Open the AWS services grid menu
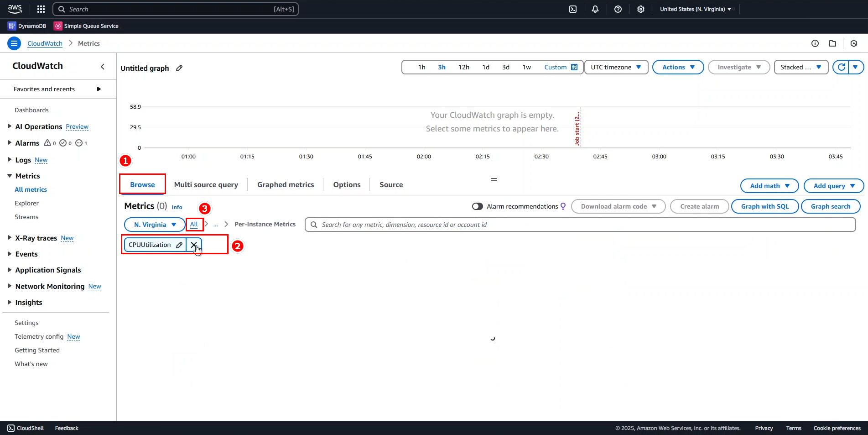 click(41, 9)
